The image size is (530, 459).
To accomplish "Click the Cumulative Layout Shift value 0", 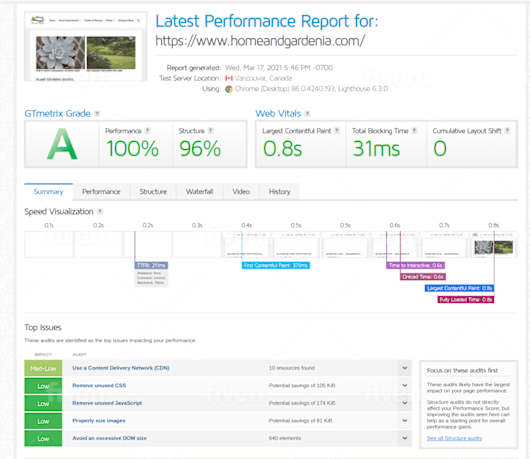I will pos(440,149).
